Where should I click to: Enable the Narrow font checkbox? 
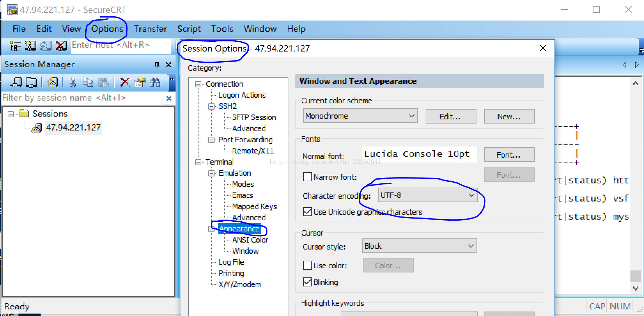[x=308, y=177]
